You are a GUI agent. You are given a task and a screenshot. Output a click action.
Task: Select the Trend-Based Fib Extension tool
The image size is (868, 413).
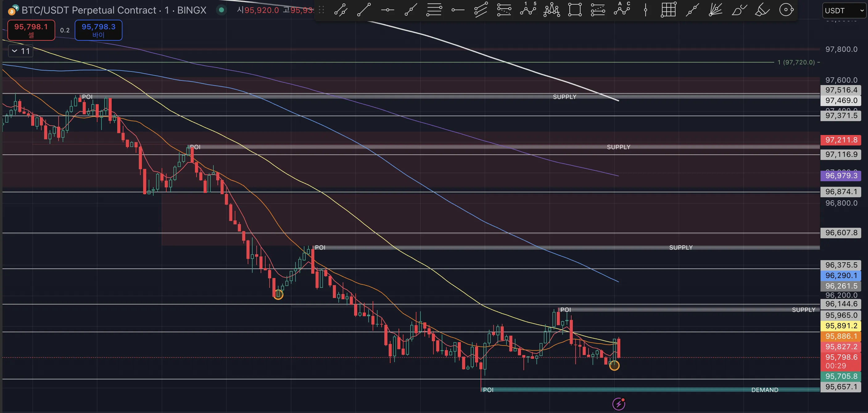point(504,10)
